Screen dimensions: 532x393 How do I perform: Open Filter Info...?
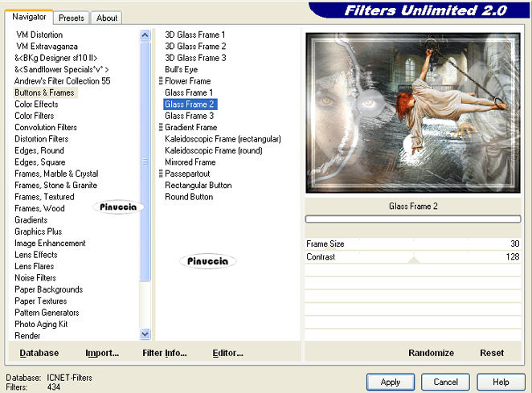tap(165, 353)
